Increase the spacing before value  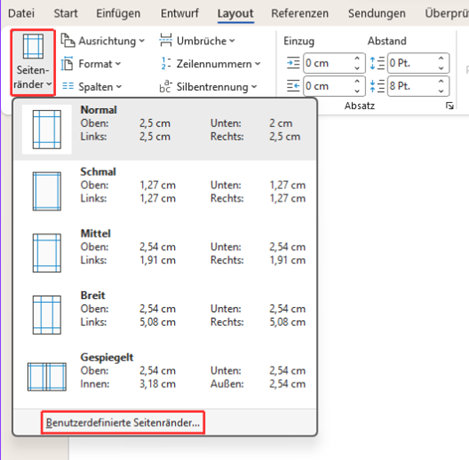pos(441,58)
